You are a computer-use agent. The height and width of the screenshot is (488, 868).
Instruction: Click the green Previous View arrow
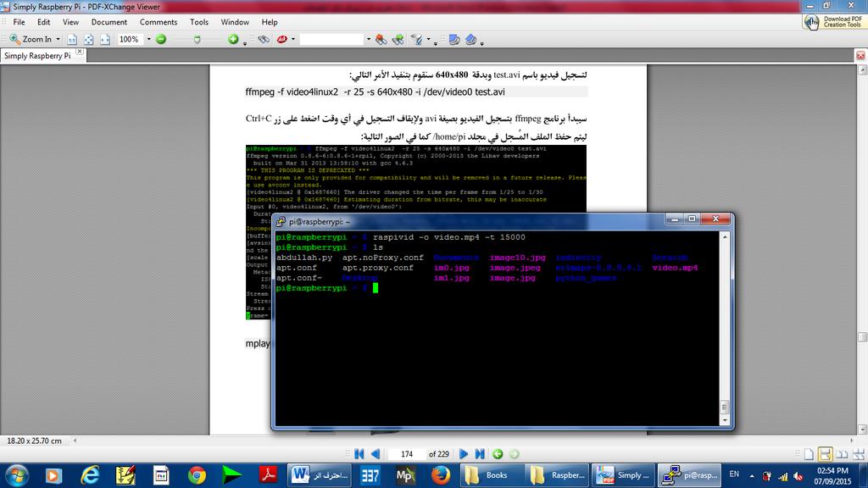coord(498,454)
